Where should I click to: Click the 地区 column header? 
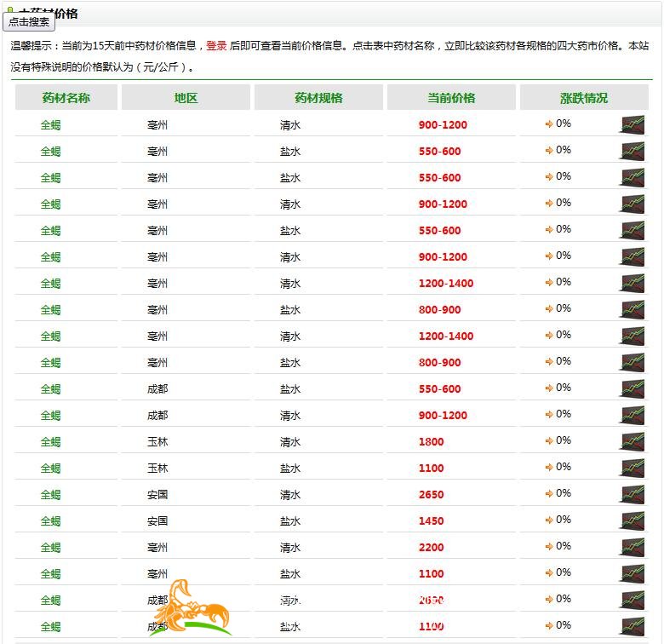click(186, 98)
